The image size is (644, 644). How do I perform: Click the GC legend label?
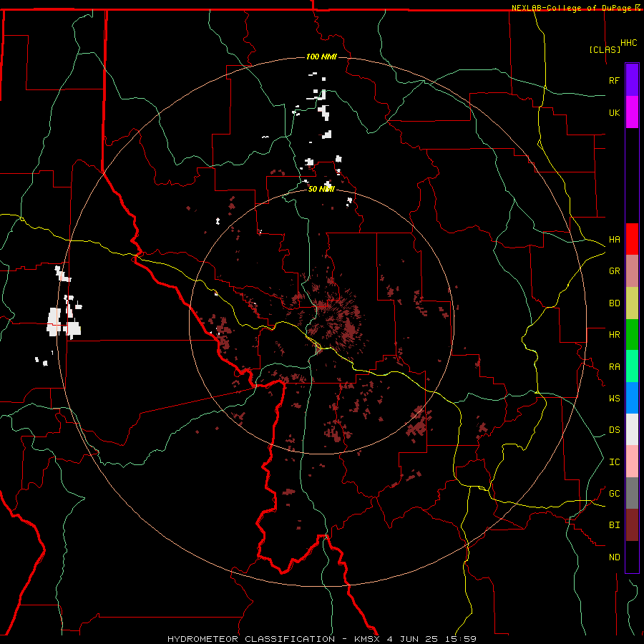[x=614, y=494]
